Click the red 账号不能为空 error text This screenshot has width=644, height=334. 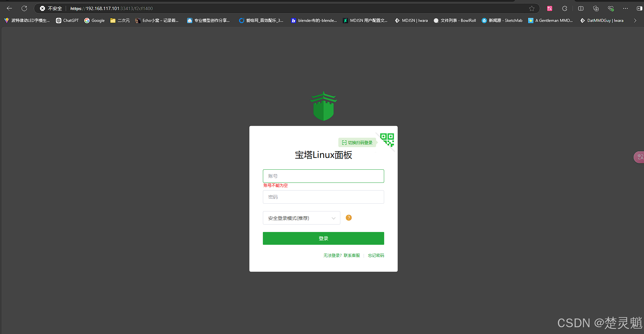click(x=276, y=186)
